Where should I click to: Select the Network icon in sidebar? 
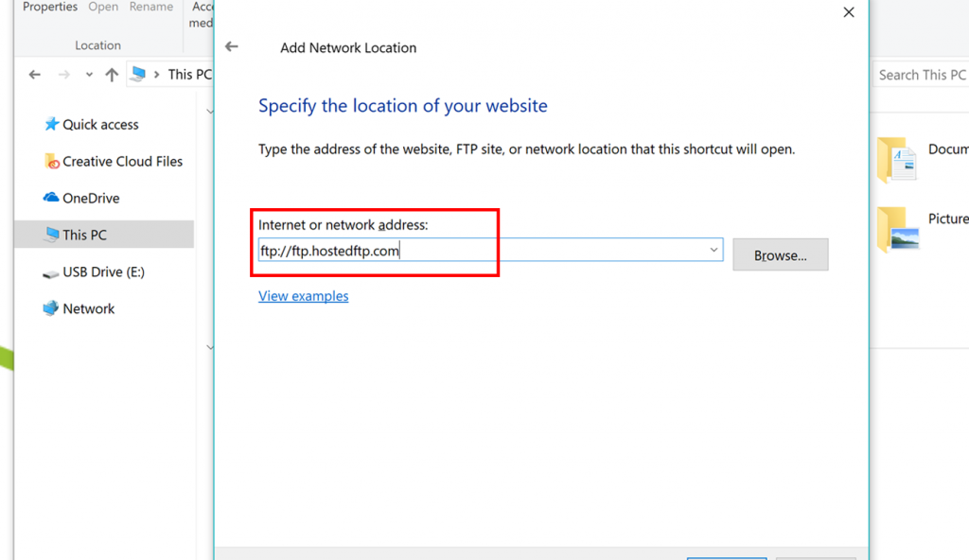click(x=51, y=308)
